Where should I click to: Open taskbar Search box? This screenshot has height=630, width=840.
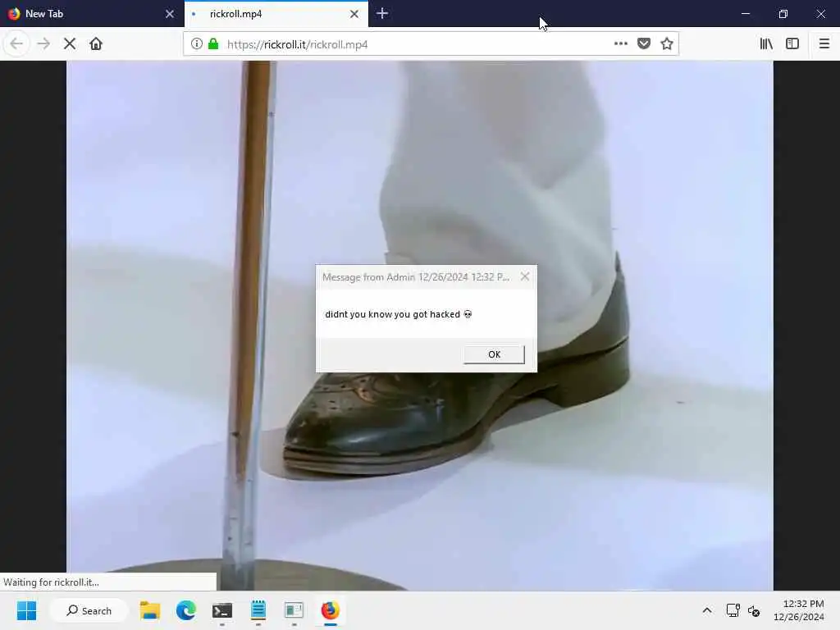89,610
